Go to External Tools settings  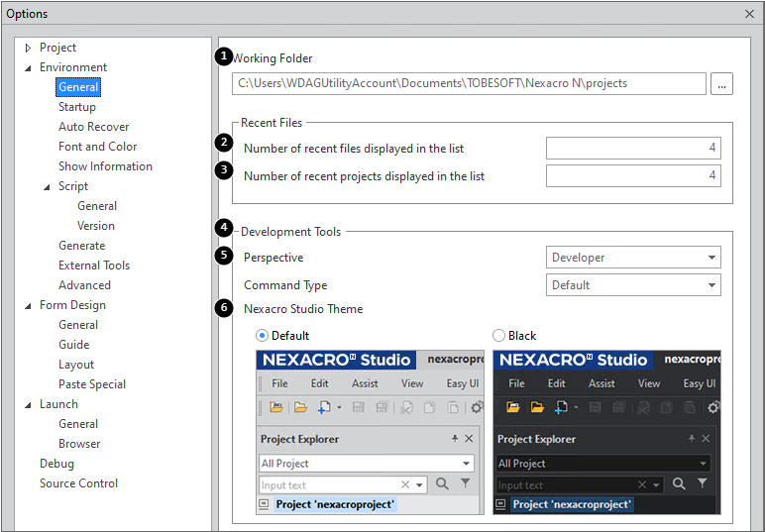tap(93, 266)
